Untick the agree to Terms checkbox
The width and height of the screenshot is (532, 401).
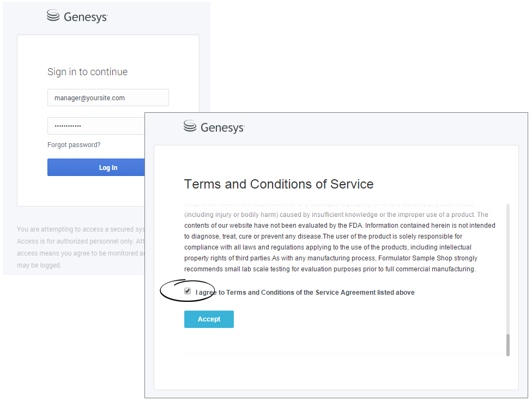[188, 291]
